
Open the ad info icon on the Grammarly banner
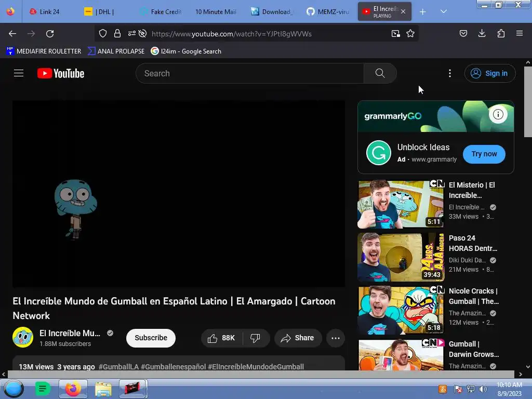point(498,114)
